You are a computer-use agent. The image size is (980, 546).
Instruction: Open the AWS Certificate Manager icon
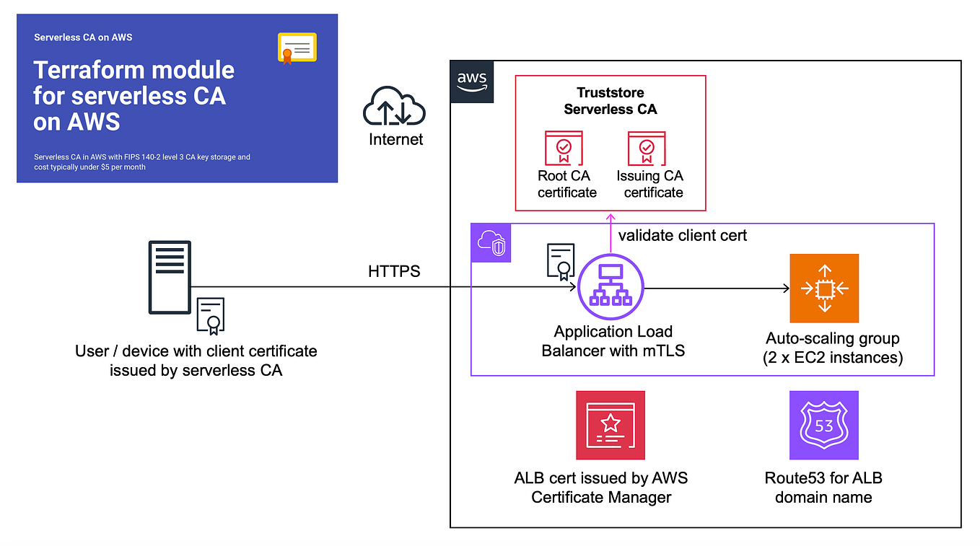pos(611,426)
